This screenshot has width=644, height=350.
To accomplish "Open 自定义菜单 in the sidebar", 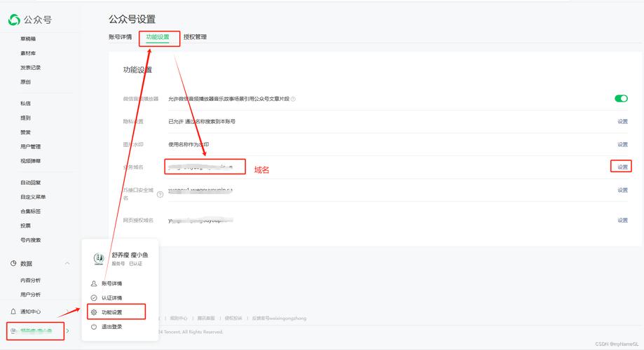I will 33,197.
